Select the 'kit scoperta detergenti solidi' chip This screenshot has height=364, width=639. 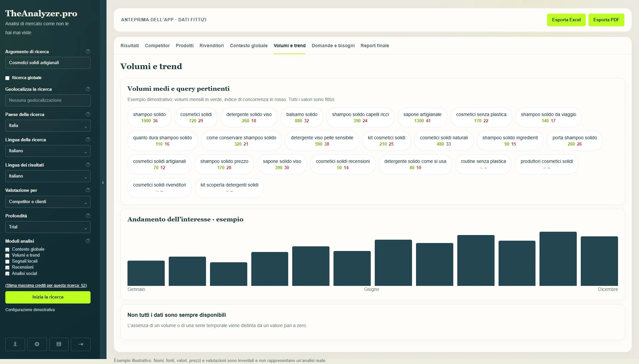click(229, 188)
